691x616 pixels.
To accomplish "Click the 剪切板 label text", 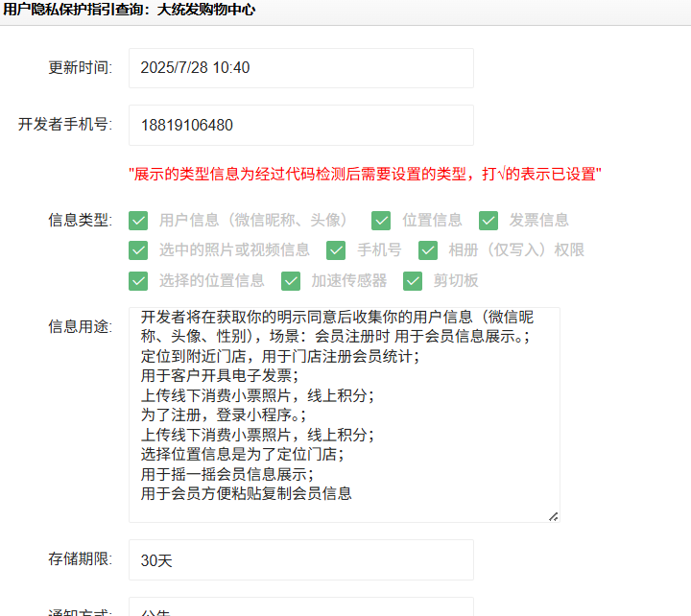I will (456, 280).
